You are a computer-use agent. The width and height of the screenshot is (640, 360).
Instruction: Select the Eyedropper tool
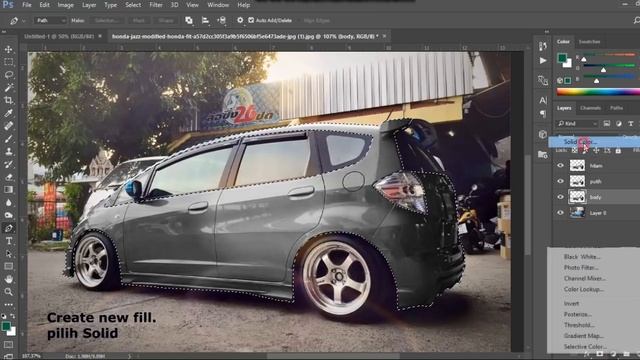(x=9, y=113)
